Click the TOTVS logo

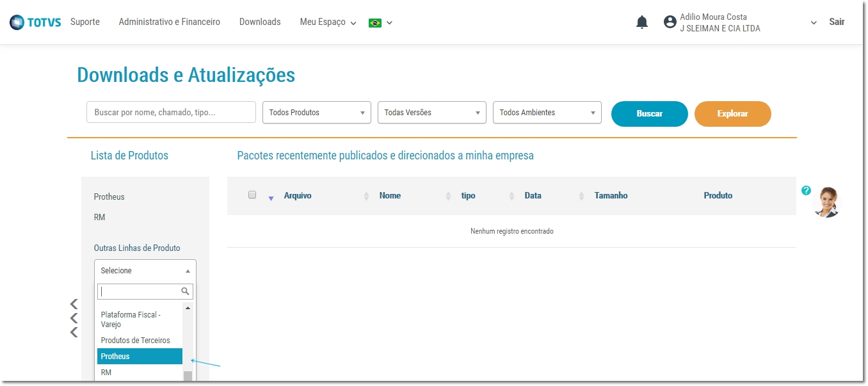[x=35, y=22]
